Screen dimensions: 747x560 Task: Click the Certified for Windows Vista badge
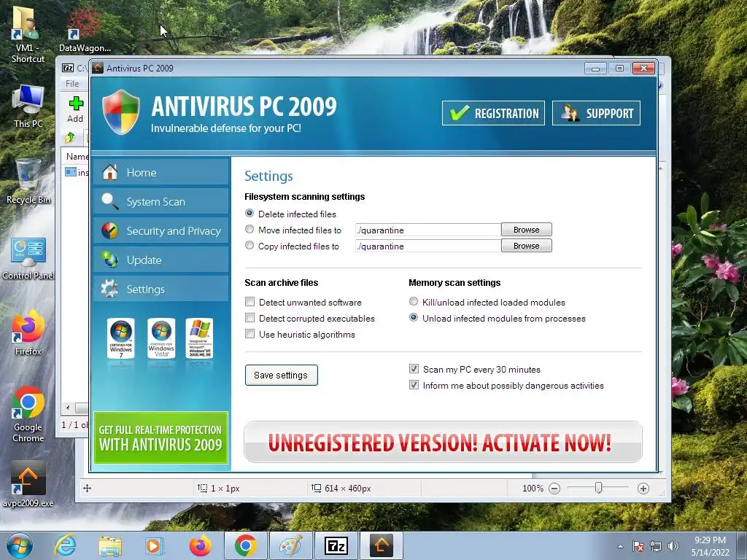pos(161,338)
